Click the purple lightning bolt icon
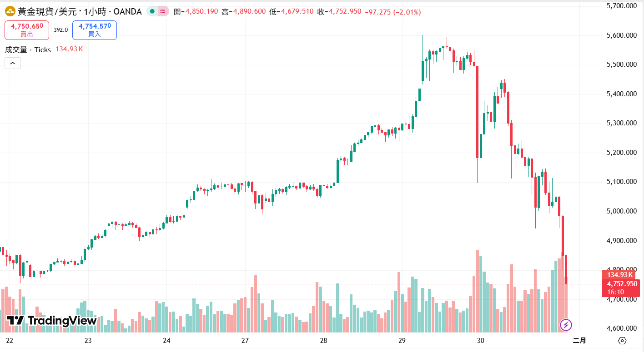The height and width of the screenshot is (352, 644). coord(566,325)
